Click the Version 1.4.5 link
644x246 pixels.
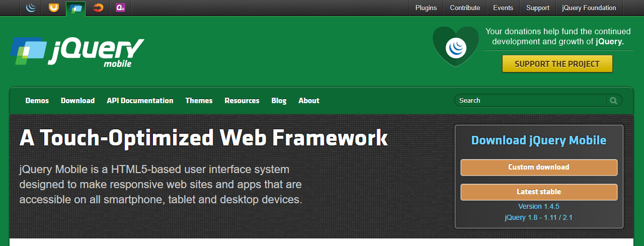tap(539, 206)
